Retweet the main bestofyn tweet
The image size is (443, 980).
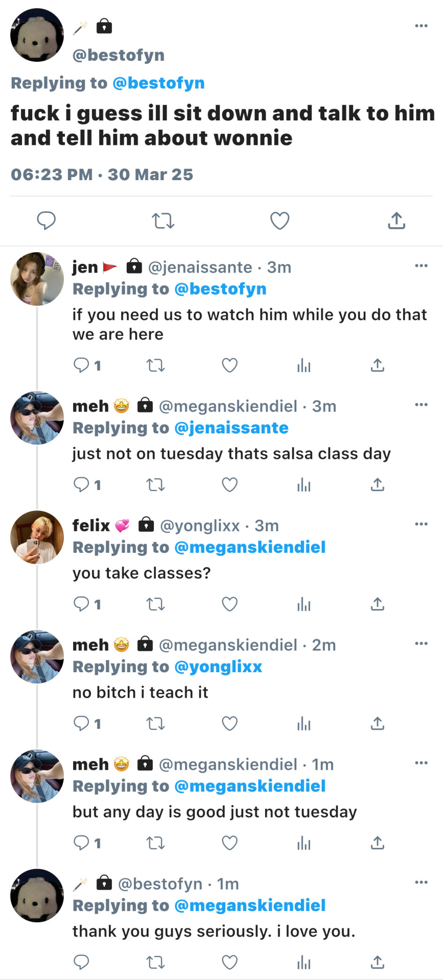pos(163,220)
